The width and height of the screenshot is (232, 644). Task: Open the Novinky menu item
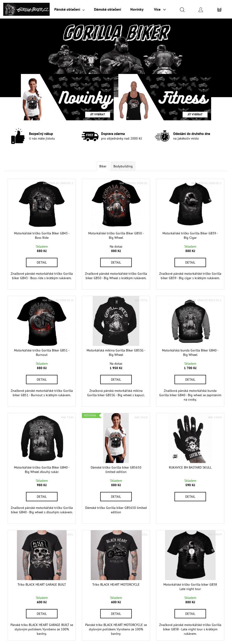click(137, 10)
